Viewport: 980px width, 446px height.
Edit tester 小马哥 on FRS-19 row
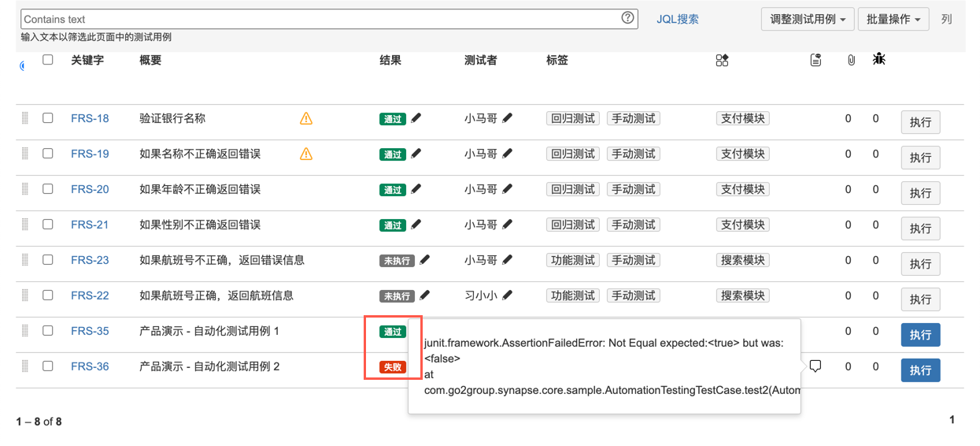(508, 154)
